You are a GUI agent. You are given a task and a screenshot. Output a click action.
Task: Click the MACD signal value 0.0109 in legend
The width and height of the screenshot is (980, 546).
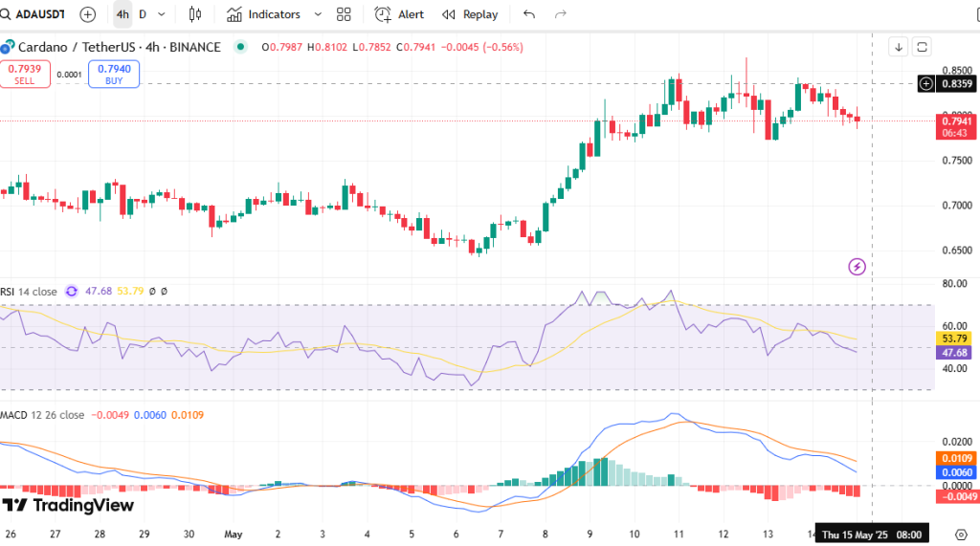click(x=188, y=415)
